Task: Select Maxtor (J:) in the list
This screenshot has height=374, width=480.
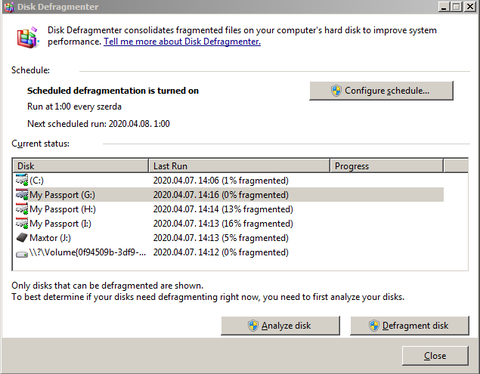Action: tap(228, 238)
